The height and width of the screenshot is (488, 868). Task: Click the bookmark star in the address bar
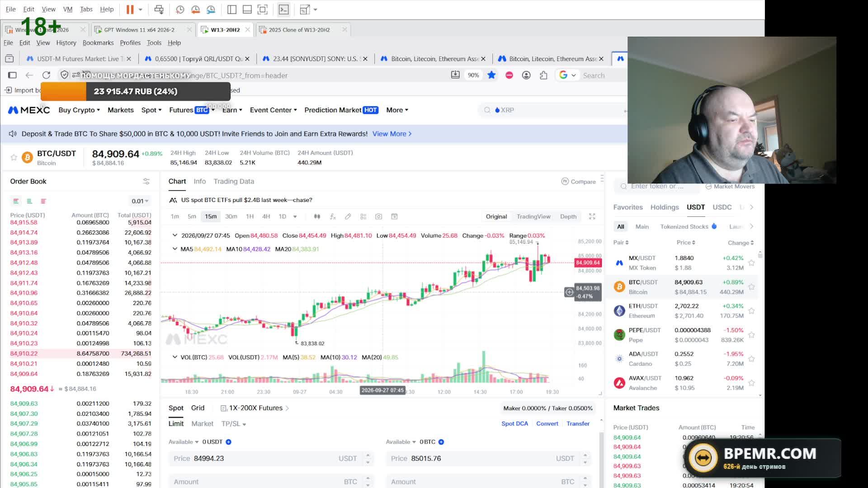tap(491, 75)
